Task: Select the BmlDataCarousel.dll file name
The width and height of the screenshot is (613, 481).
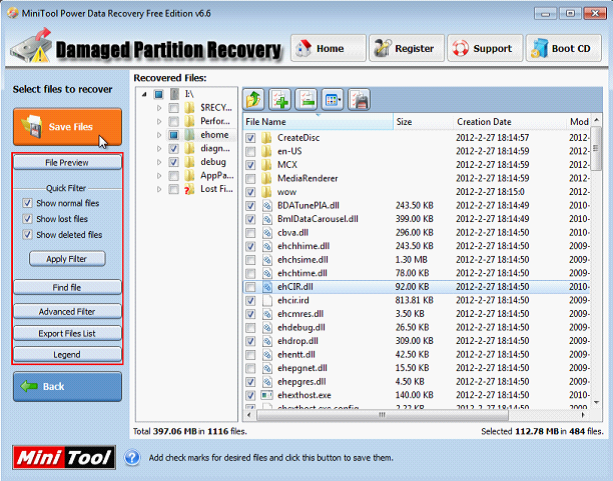Action: coord(317,219)
